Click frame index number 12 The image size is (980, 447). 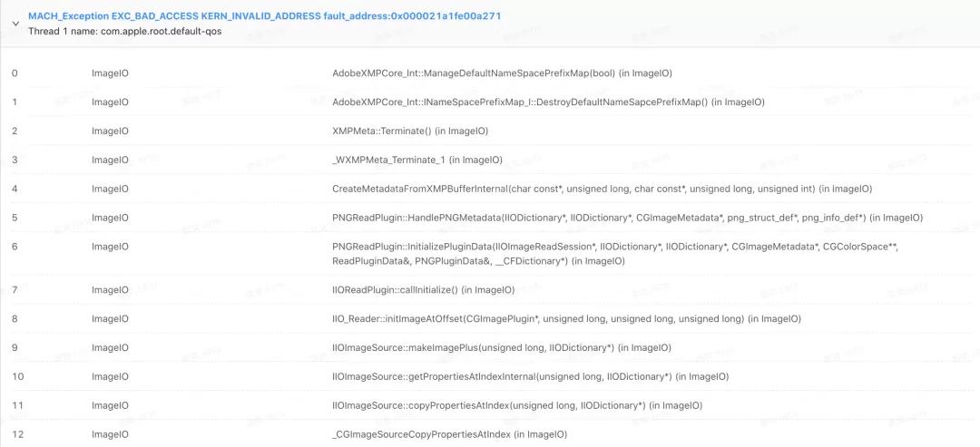[x=17, y=434]
